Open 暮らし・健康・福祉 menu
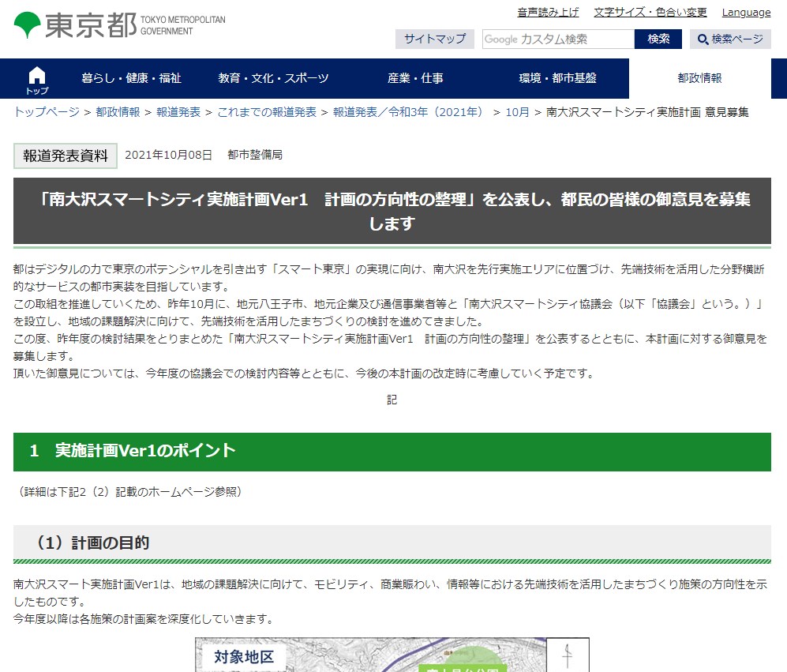 tap(131, 78)
